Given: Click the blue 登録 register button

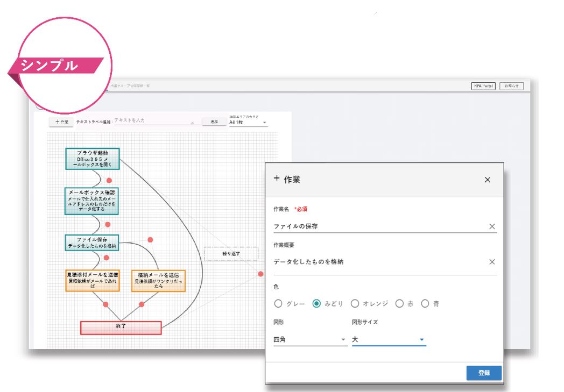Looking at the screenshot, I should click(484, 373).
